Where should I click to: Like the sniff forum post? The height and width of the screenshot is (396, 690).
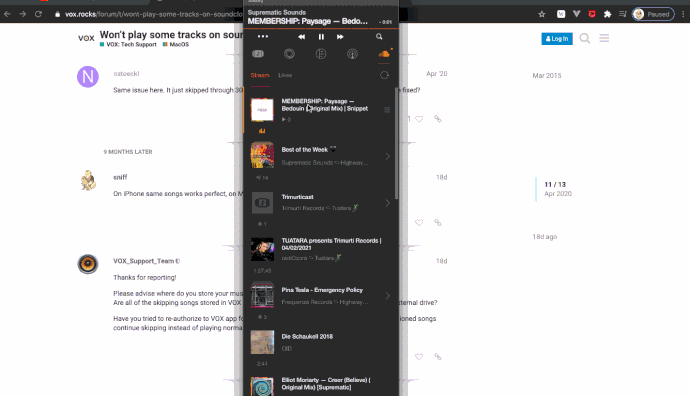pyautogui.click(x=419, y=223)
